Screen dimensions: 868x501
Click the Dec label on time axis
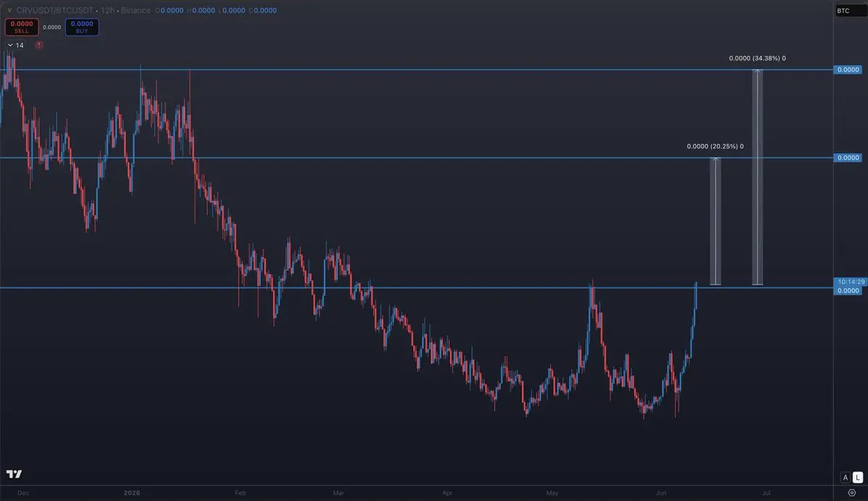pyautogui.click(x=22, y=492)
